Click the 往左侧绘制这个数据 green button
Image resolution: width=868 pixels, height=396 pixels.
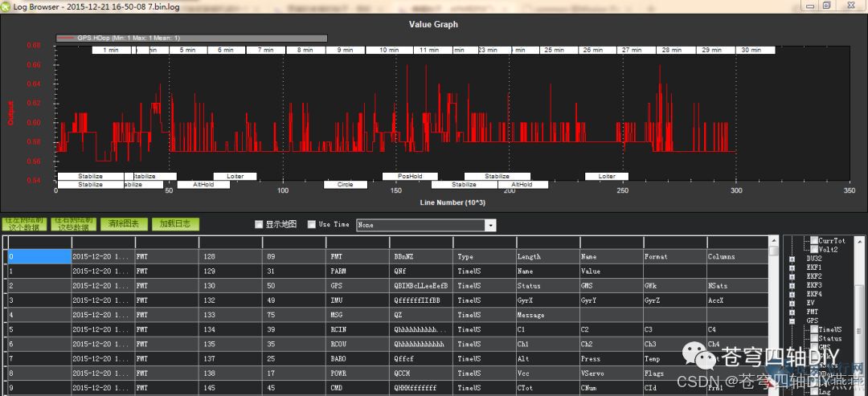coord(24,223)
